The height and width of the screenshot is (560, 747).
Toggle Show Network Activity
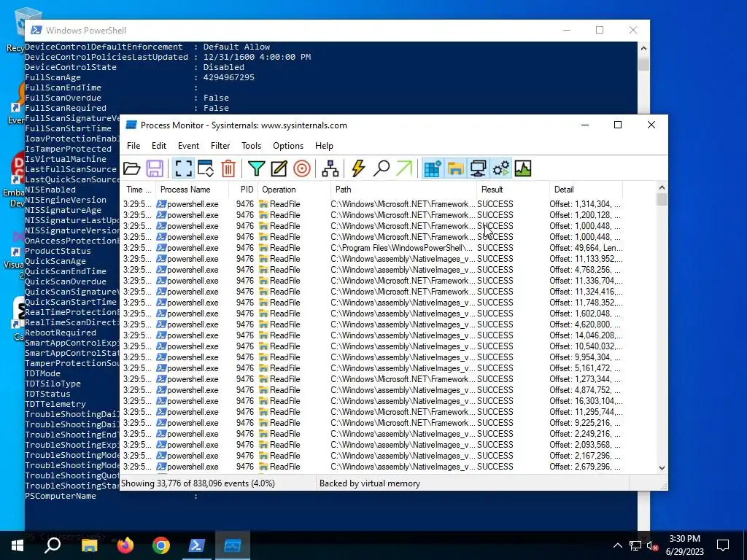(478, 168)
